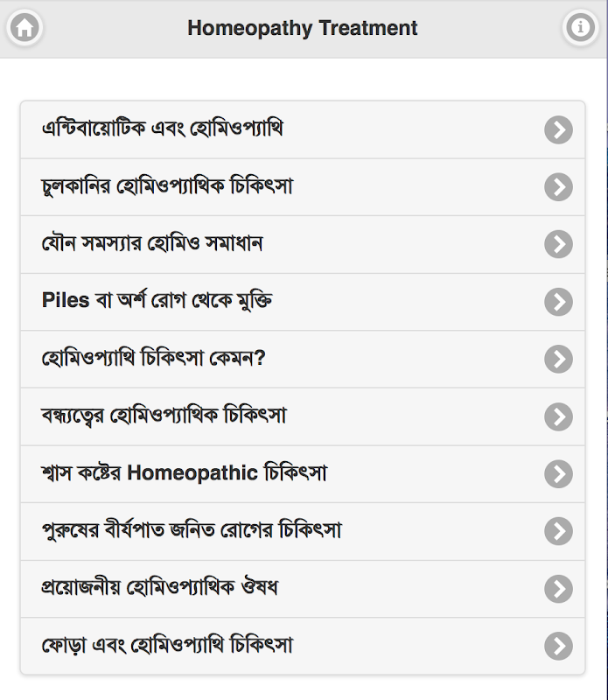
Task: Tap arrow icon next to 'চুলকানির হোমিওপ্যাথিক চিকিৎসা'
Action: click(558, 187)
